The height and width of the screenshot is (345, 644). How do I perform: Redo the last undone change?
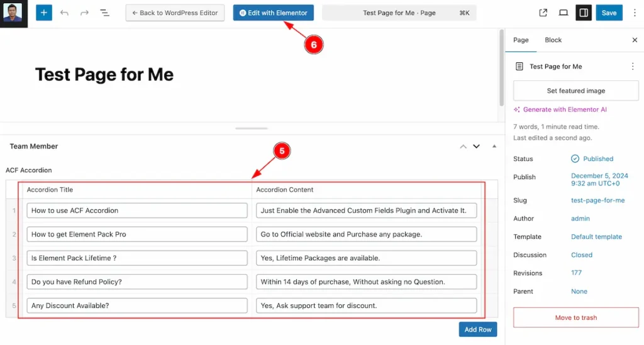tap(84, 13)
